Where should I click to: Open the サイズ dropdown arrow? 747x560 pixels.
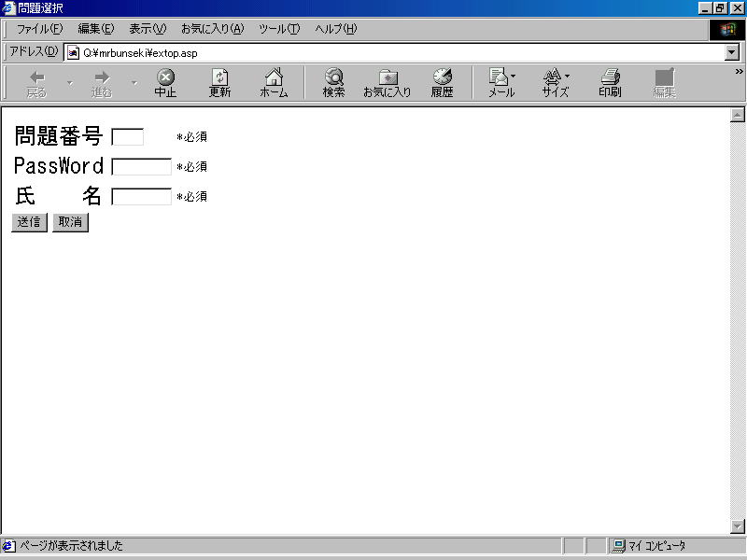click(567, 76)
